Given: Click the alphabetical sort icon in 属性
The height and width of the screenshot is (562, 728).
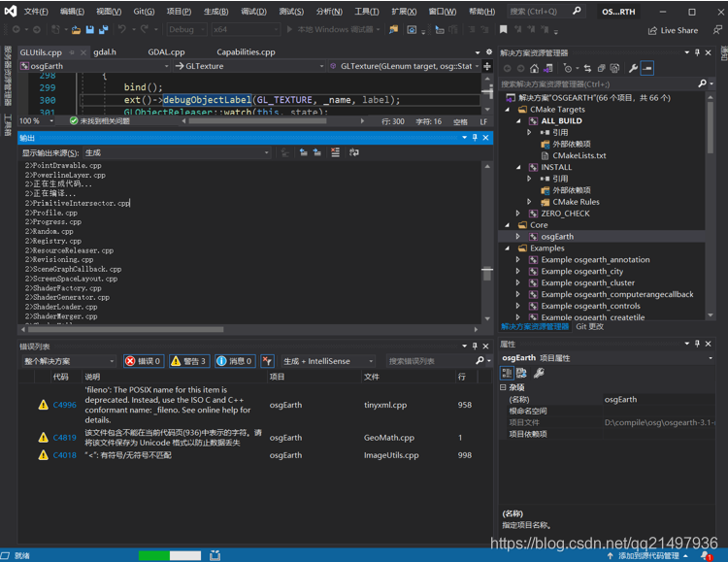Looking at the screenshot, I should (x=521, y=373).
